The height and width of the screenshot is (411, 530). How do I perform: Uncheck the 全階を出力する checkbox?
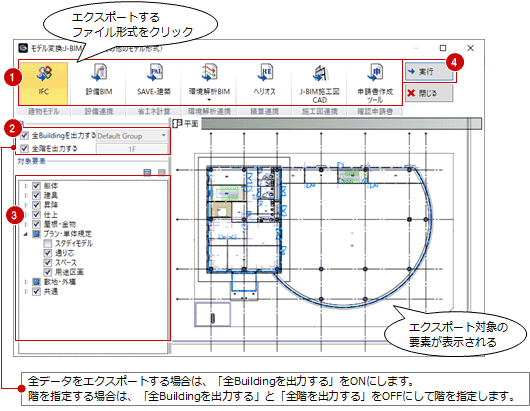click(x=24, y=148)
